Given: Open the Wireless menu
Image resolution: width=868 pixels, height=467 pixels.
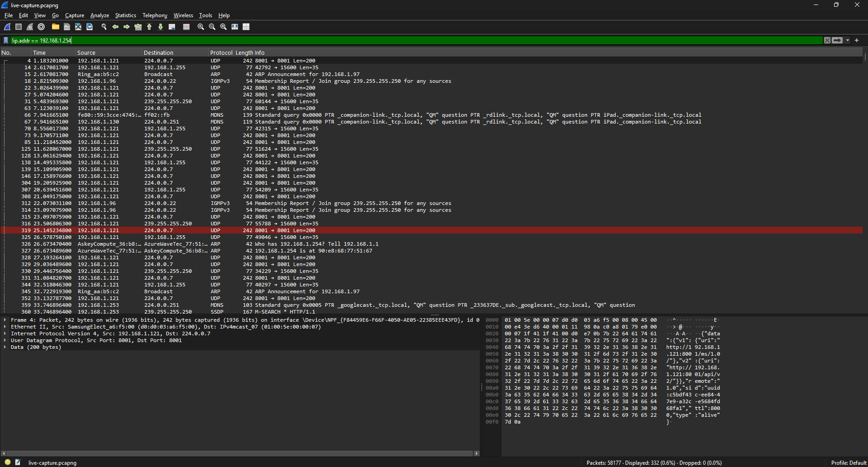Looking at the screenshot, I should coord(183,15).
